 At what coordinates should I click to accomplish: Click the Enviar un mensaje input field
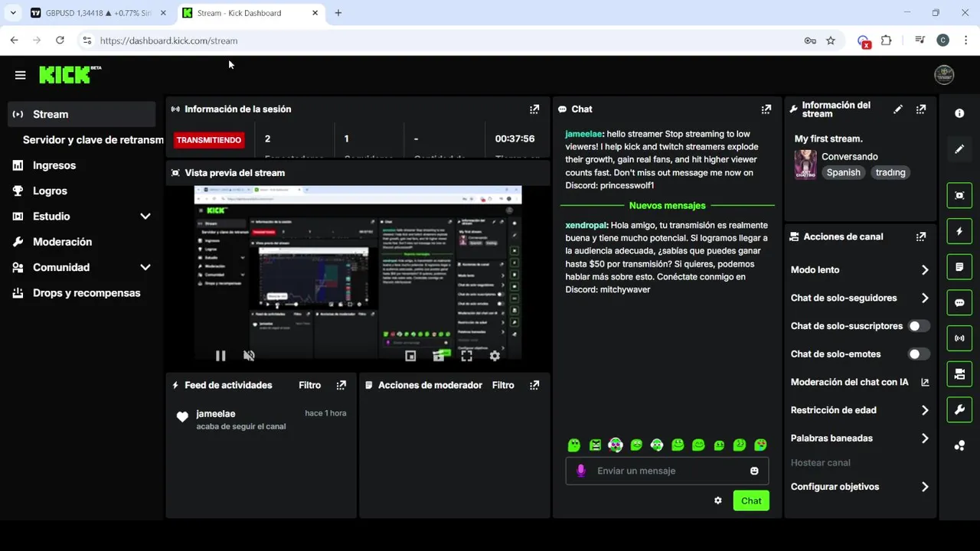pyautogui.click(x=667, y=471)
